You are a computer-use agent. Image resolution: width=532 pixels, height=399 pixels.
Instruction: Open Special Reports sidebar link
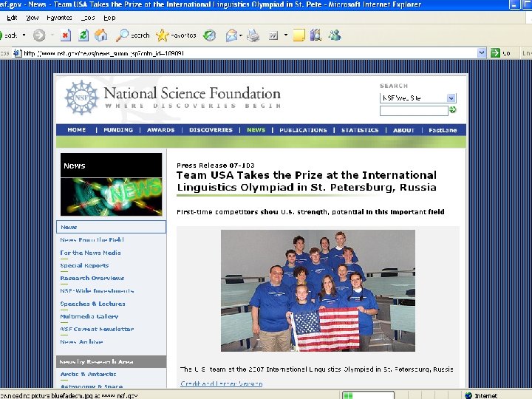click(84, 265)
